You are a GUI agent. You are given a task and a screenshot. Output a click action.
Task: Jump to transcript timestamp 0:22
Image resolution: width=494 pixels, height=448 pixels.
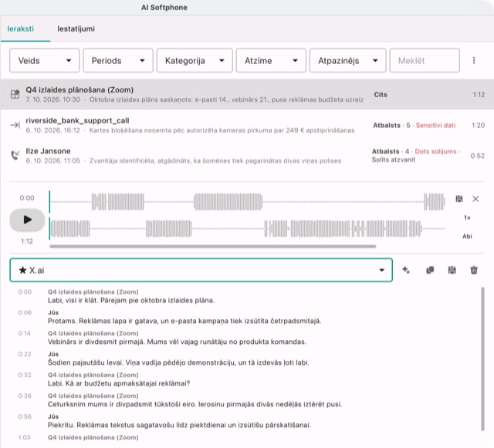click(x=25, y=354)
